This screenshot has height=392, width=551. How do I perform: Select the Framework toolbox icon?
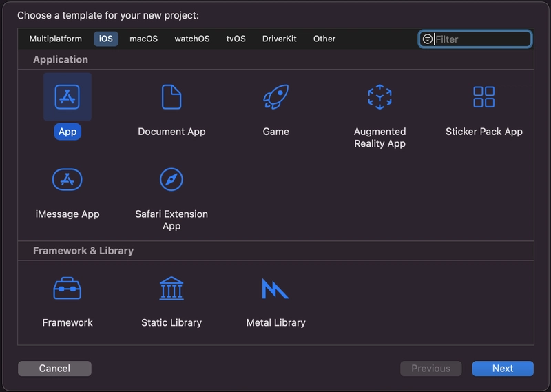pos(67,289)
